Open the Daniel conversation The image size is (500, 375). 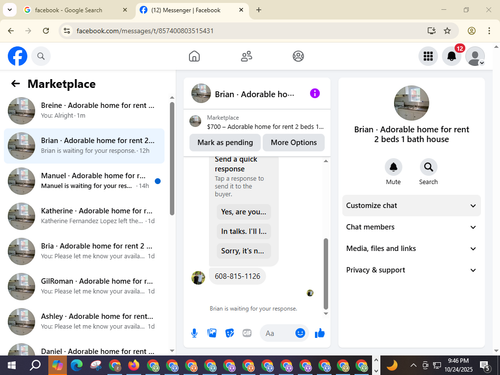click(84, 348)
